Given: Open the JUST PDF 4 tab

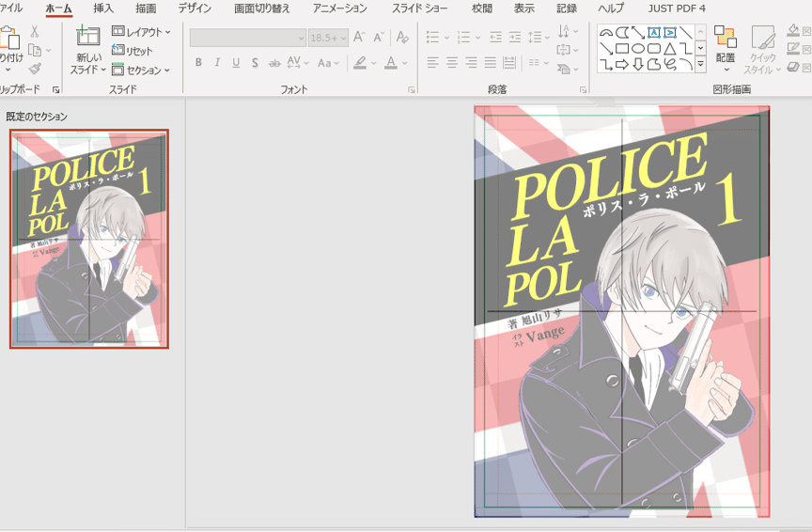Looking at the screenshot, I should 677,8.
